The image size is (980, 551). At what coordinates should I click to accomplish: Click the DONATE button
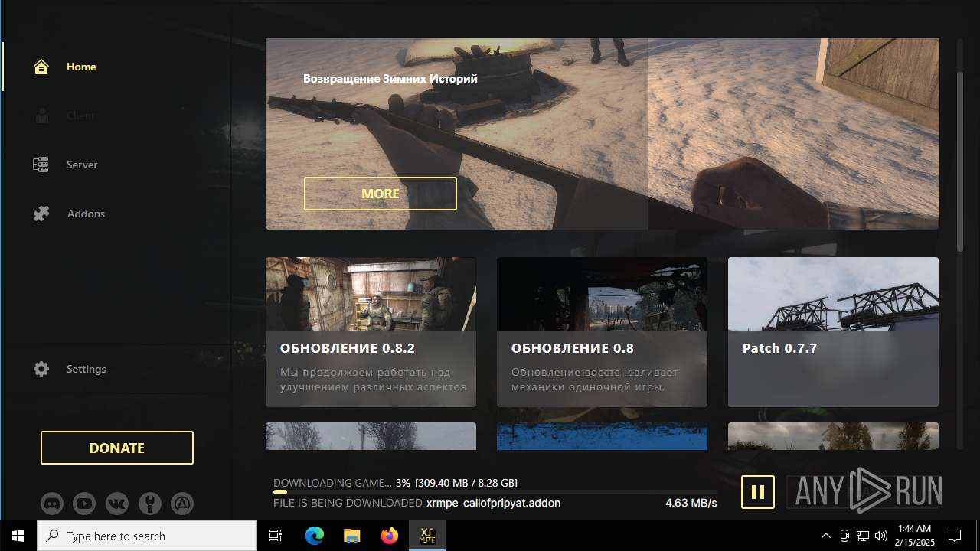point(117,448)
